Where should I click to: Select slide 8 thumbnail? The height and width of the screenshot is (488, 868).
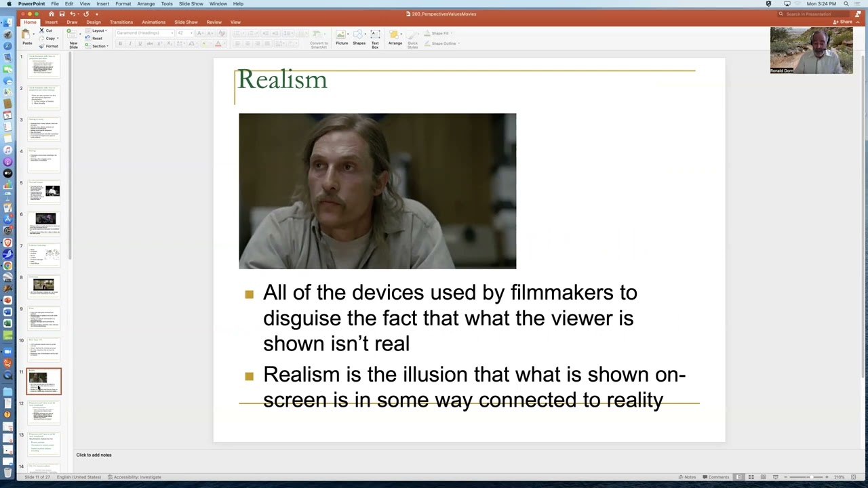point(43,286)
